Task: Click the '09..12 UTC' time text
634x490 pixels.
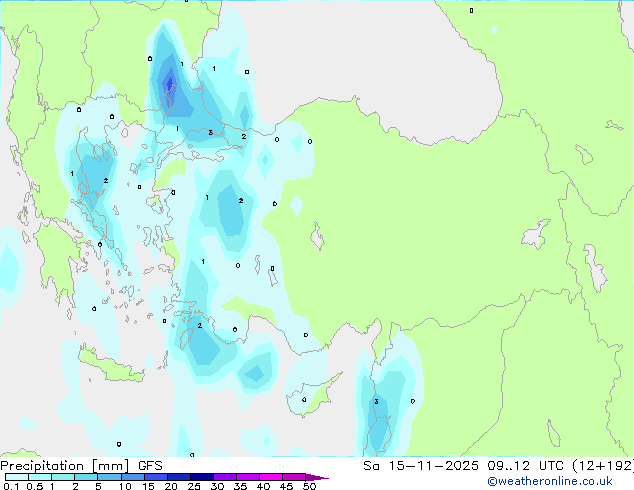Action: (x=526, y=466)
